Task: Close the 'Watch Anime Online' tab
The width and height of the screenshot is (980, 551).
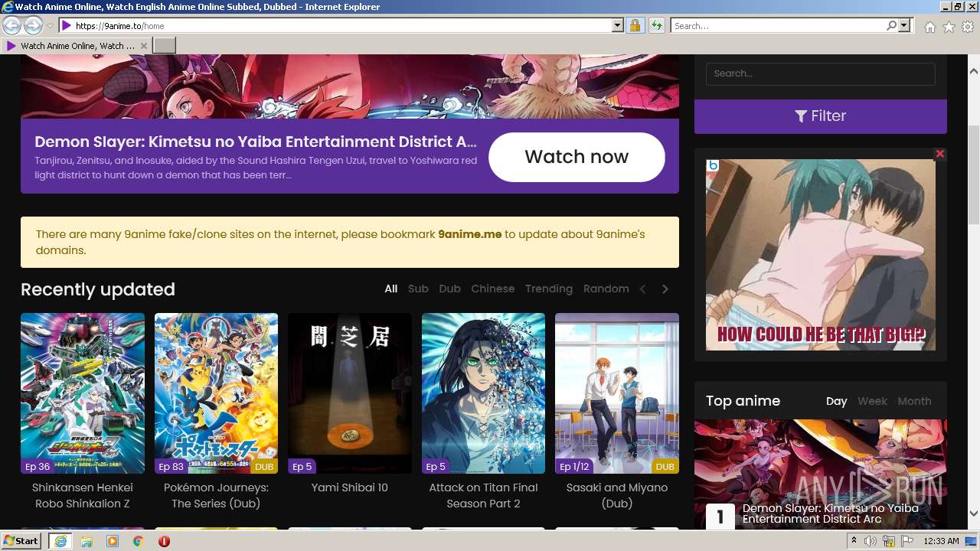Action: (143, 46)
